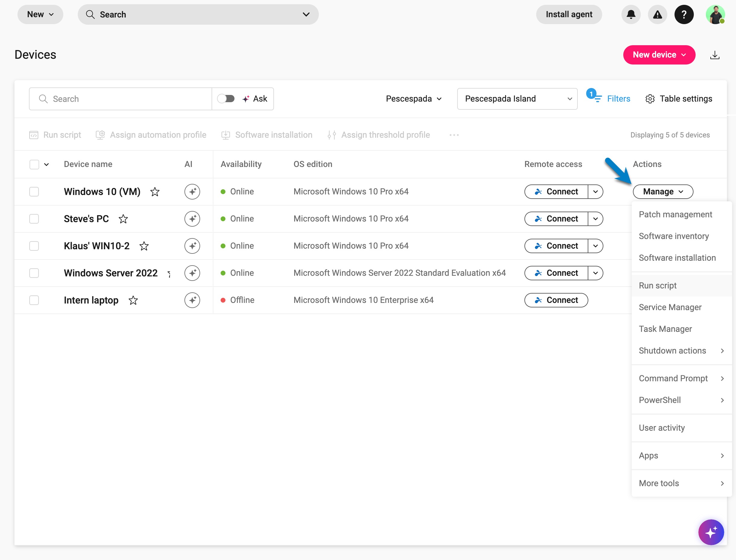Open the New device dropdown
Screen dimensions: 736x560
(659, 55)
